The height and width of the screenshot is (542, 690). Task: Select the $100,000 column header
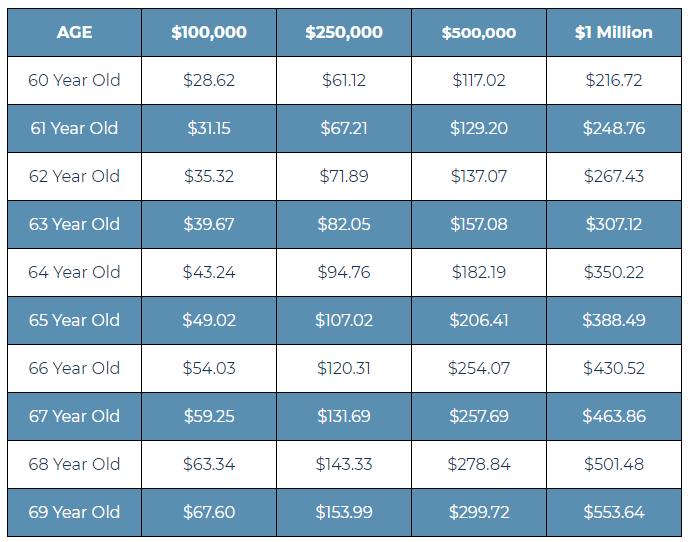[x=209, y=33]
